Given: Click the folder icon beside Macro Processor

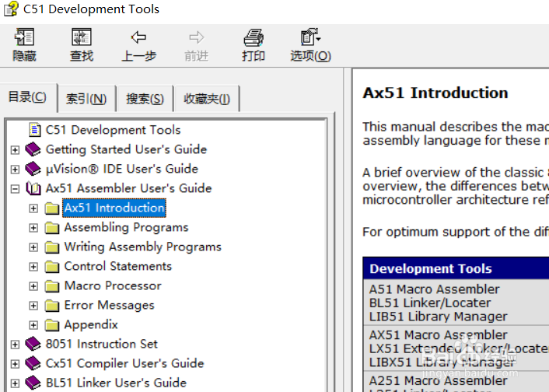Looking at the screenshot, I should pos(52,286).
